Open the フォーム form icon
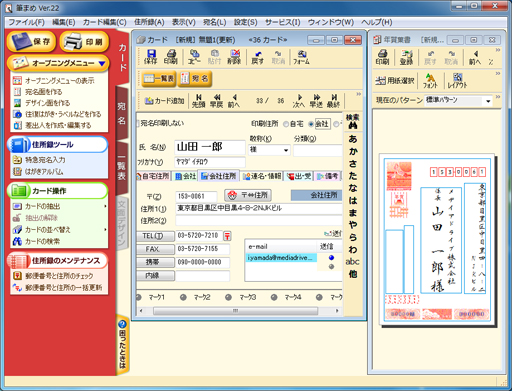 (301, 57)
